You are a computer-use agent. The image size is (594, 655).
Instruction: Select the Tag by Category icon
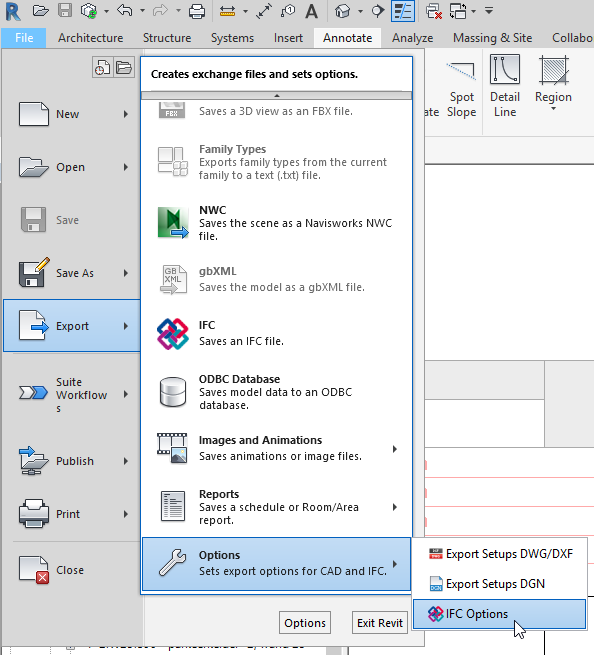point(288,11)
